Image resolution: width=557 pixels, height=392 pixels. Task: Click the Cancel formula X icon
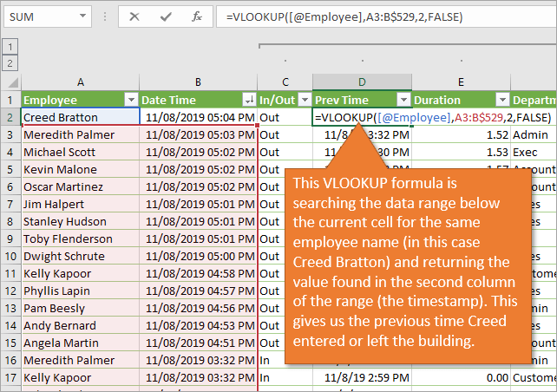click(x=134, y=16)
